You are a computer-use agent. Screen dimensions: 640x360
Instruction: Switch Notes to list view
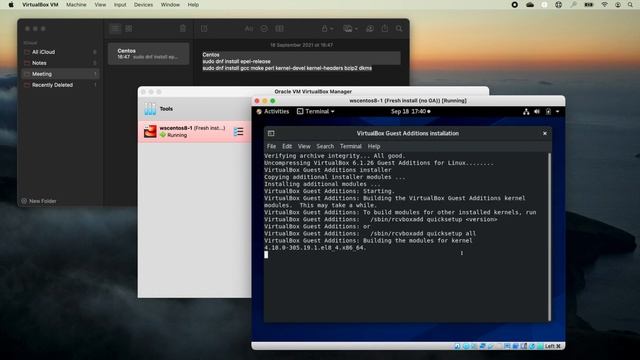coord(116,29)
